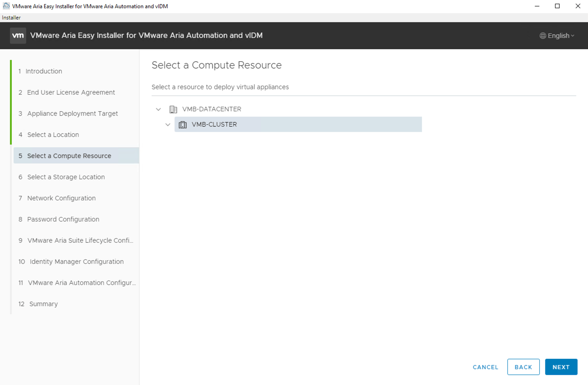Image resolution: width=588 pixels, height=385 pixels.
Task: Collapse the VMB-DATACENTER tree node
Action: [158, 109]
